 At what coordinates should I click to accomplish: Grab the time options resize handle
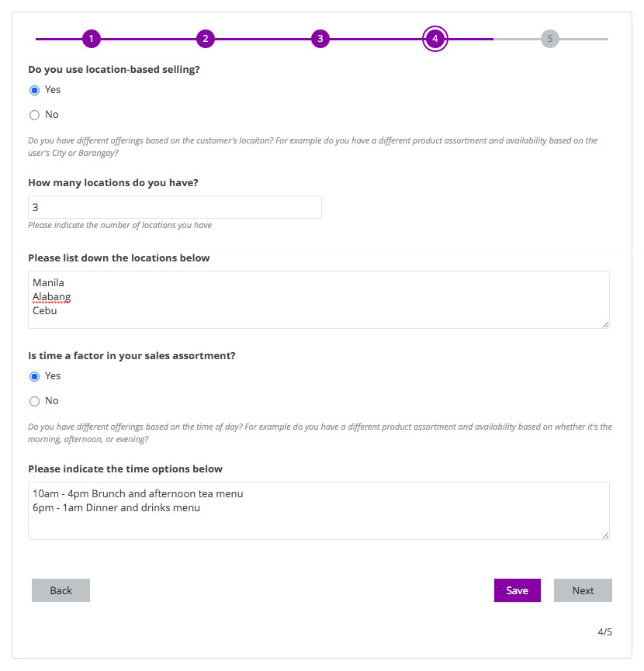[605, 534]
